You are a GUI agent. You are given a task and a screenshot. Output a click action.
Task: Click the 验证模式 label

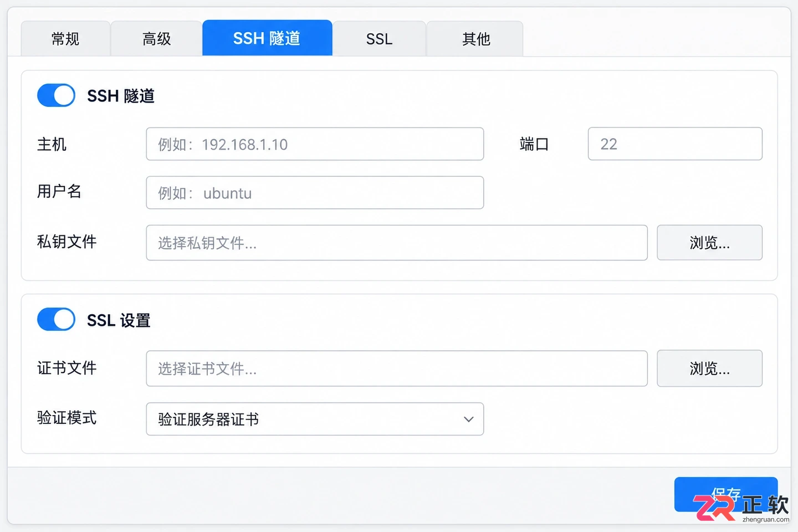(x=66, y=418)
